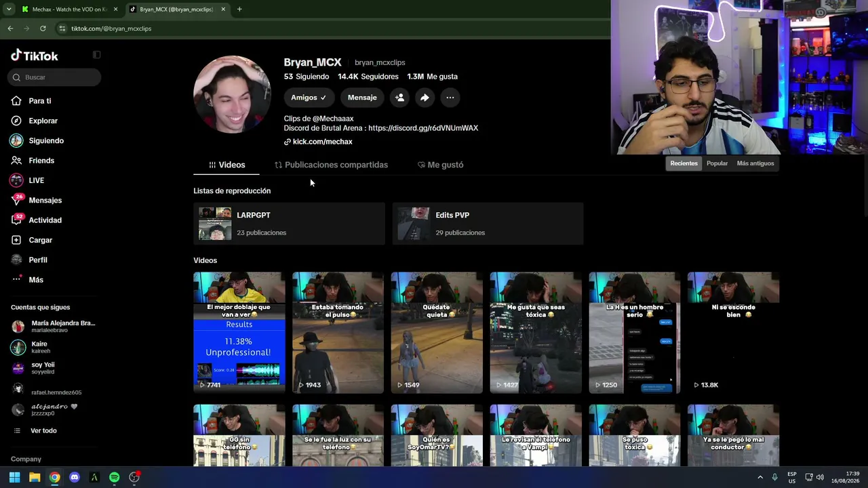Sort videos by Popular
This screenshot has height=488, width=868.
pos(717,163)
